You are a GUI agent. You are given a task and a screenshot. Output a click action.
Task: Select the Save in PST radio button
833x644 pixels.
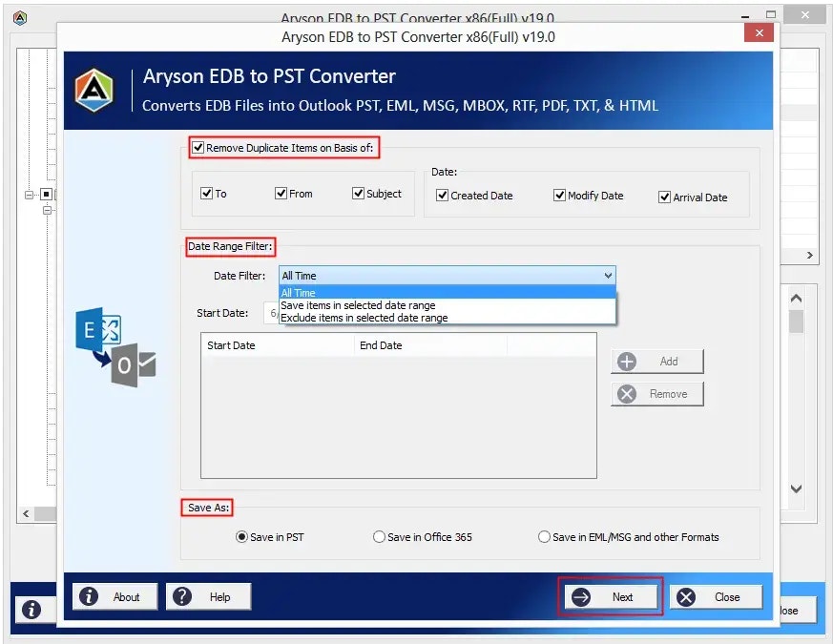pos(241,536)
